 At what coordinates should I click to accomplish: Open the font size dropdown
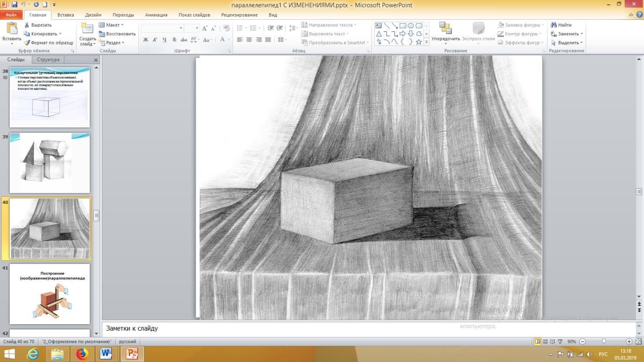pyautogui.click(x=197, y=28)
